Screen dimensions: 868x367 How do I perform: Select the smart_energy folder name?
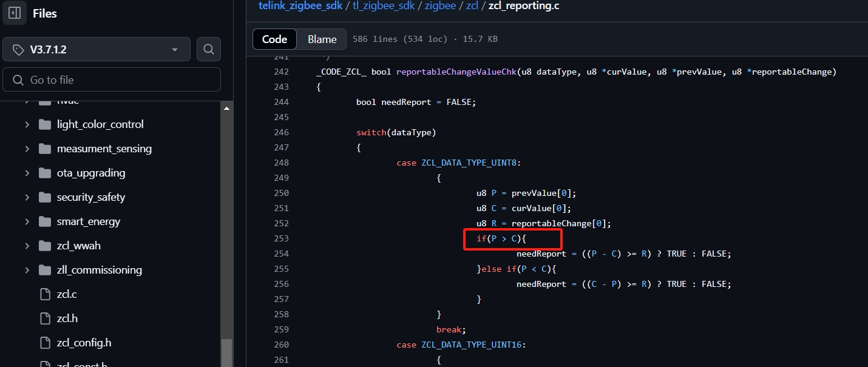click(x=89, y=221)
